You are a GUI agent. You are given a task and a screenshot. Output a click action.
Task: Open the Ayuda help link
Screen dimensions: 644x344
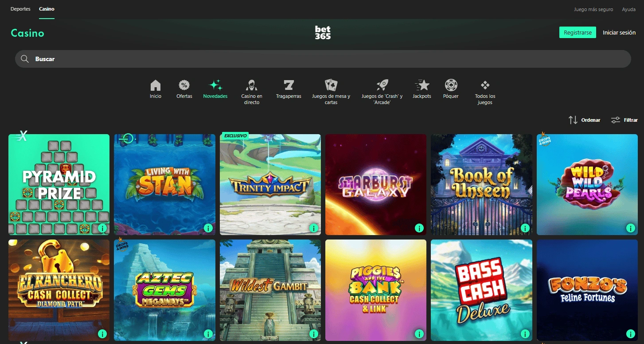pos(628,9)
